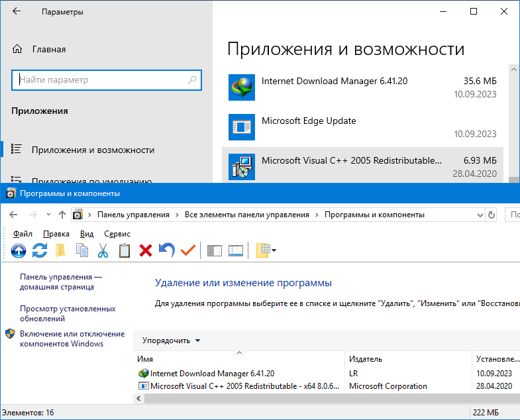Click the Paste clipboard toolbar icon
Viewport: 520px width, 420px height.
coord(125,250)
